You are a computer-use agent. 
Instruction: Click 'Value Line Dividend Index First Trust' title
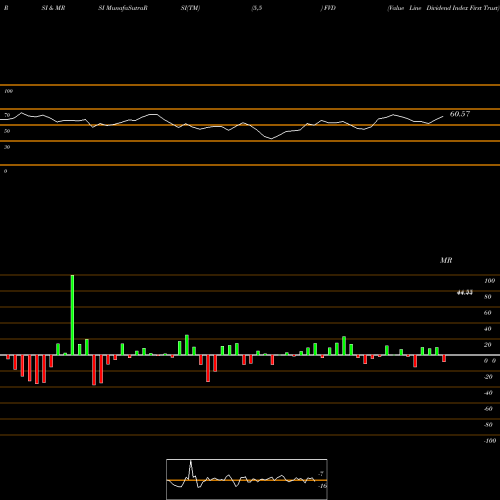443,8
